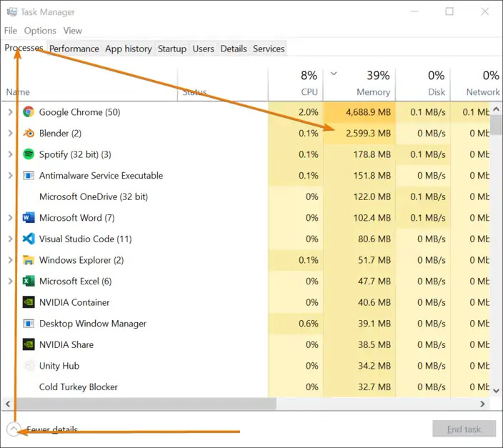This screenshot has height=448, width=503.
Task: Click the Google Chrome process icon
Action: (29, 112)
